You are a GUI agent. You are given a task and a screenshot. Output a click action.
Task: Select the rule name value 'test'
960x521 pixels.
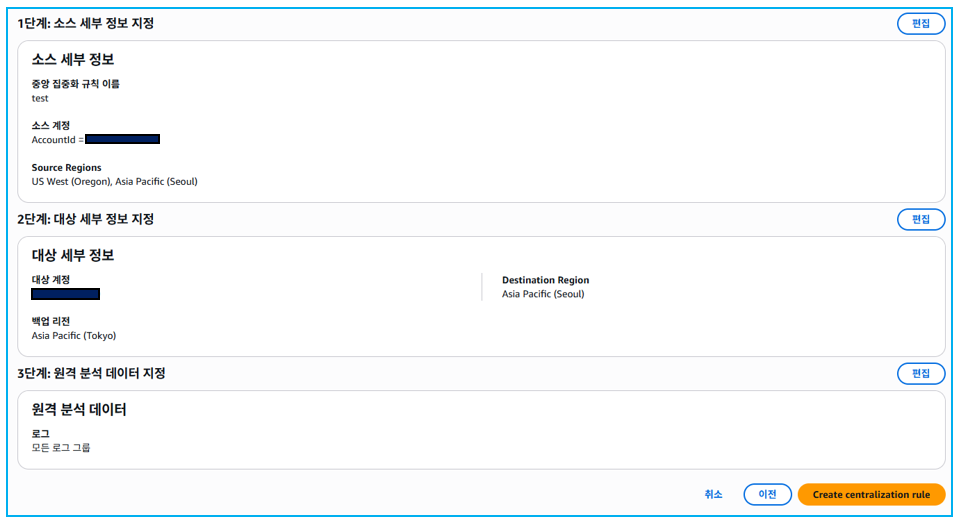40,98
